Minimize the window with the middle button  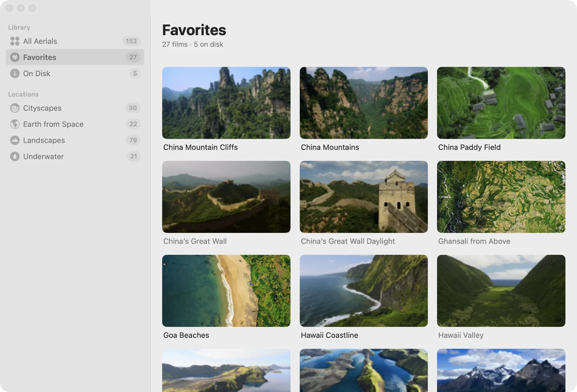[21, 8]
